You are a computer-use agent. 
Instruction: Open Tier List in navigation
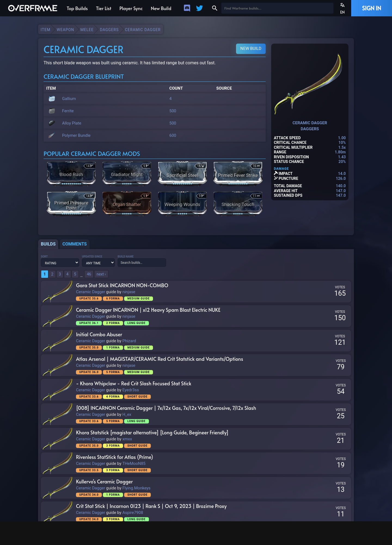click(x=103, y=8)
